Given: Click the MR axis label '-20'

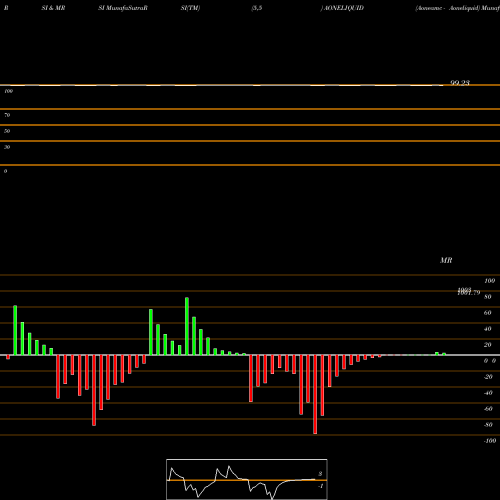Looking at the screenshot, I should pyautogui.click(x=488, y=377).
